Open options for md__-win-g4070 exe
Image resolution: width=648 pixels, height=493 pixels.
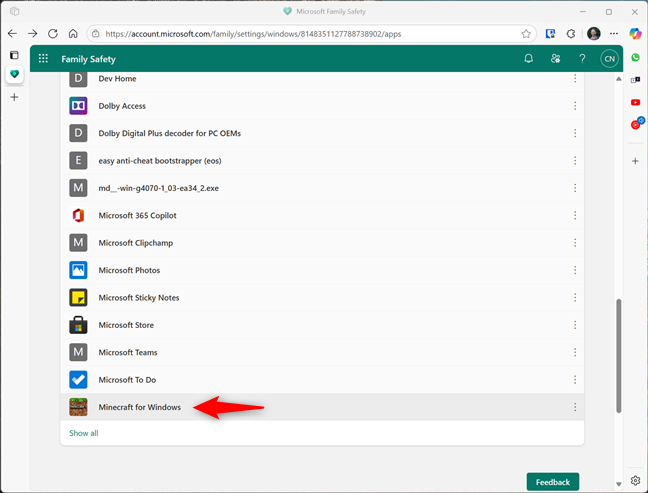tap(575, 188)
